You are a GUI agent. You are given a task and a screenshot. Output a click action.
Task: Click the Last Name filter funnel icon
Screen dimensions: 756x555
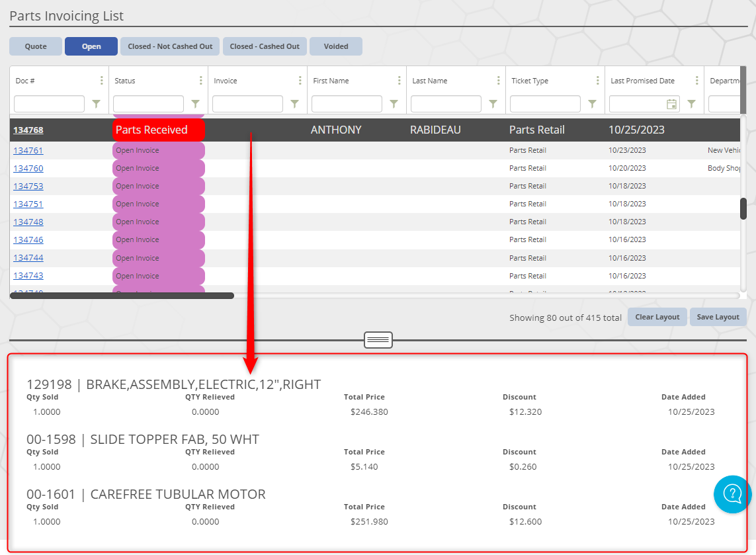click(x=493, y=104)
